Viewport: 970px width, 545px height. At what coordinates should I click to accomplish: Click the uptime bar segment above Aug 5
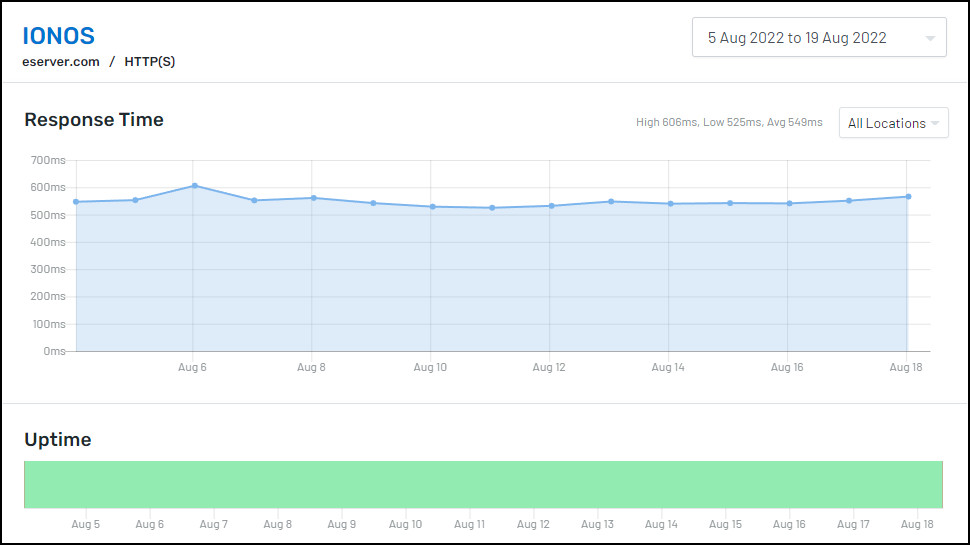tap(85, 484)
